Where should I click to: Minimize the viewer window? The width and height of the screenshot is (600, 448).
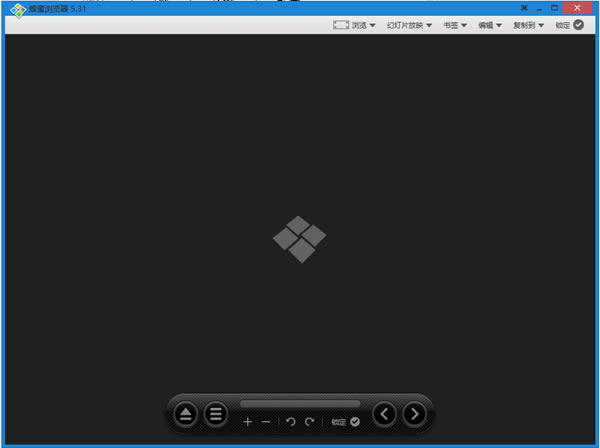539,8
